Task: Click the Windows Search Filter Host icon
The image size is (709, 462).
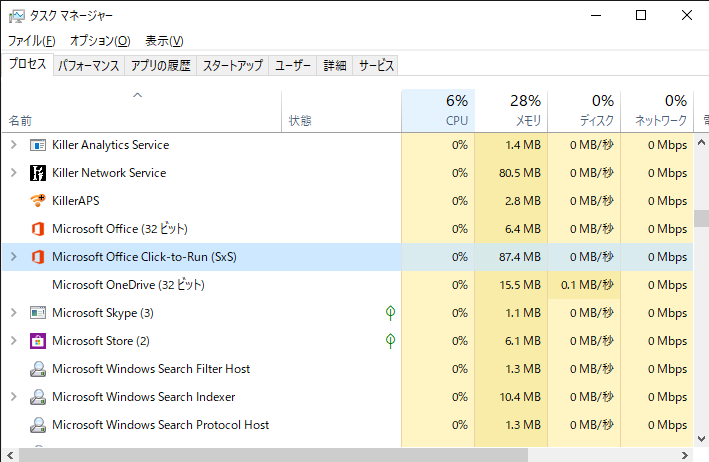Action: [38, 369]
